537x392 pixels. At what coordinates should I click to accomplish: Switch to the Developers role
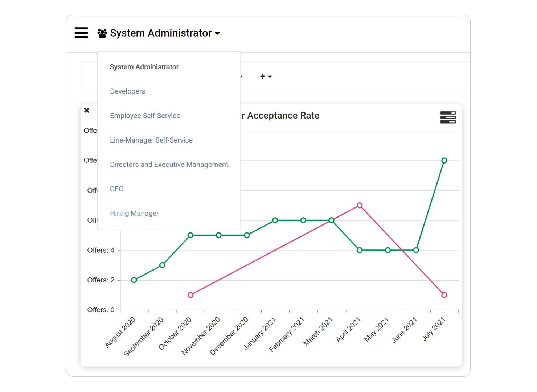[127, 91]
